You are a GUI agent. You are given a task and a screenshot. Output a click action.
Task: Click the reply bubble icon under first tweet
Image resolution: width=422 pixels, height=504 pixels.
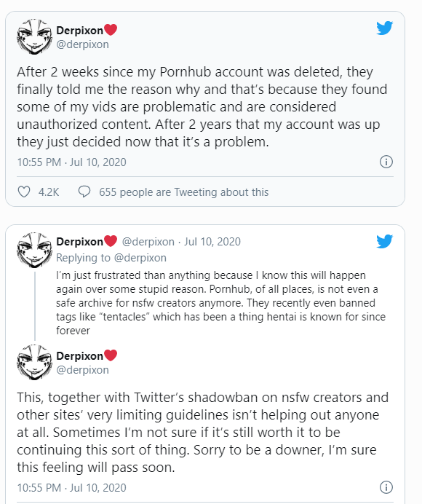(x=84, y=192)
